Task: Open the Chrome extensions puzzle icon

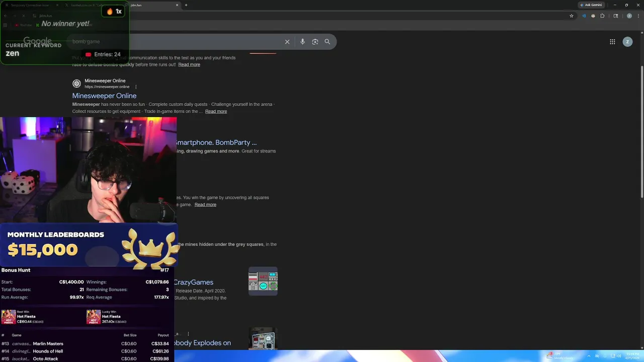Action: pyautogui.click(x=602, y=16)
